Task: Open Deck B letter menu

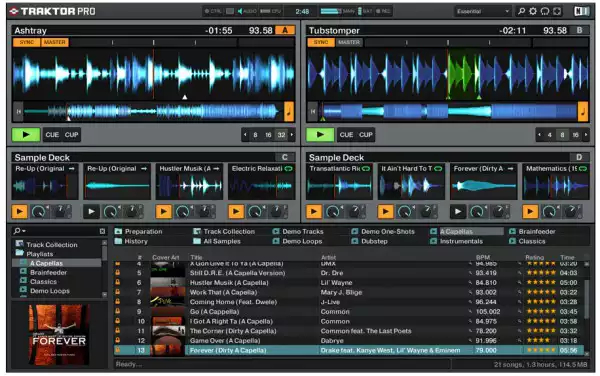Action: [x=579, y=30]
